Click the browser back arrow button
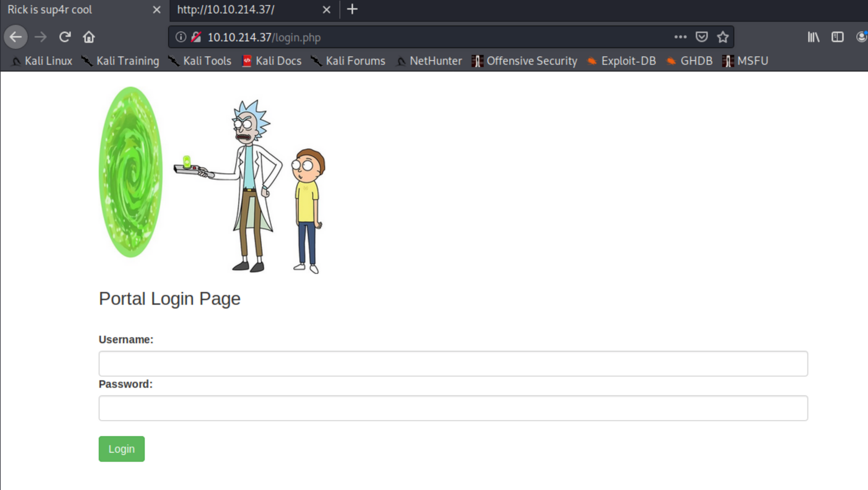Screen dimensions: 868x490 pos(16,37)
